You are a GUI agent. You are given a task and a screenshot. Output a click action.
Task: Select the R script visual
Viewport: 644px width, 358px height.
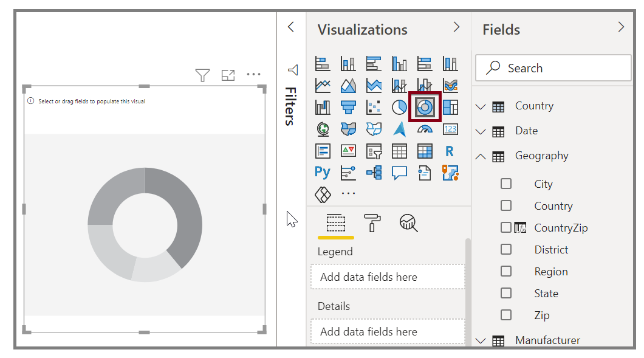click(450, 150)
